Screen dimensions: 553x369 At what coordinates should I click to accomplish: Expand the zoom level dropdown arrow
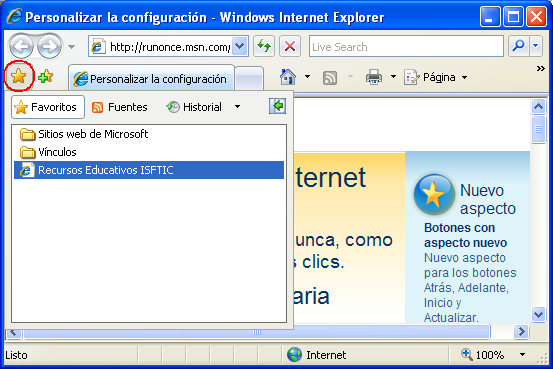click(522, 355)
